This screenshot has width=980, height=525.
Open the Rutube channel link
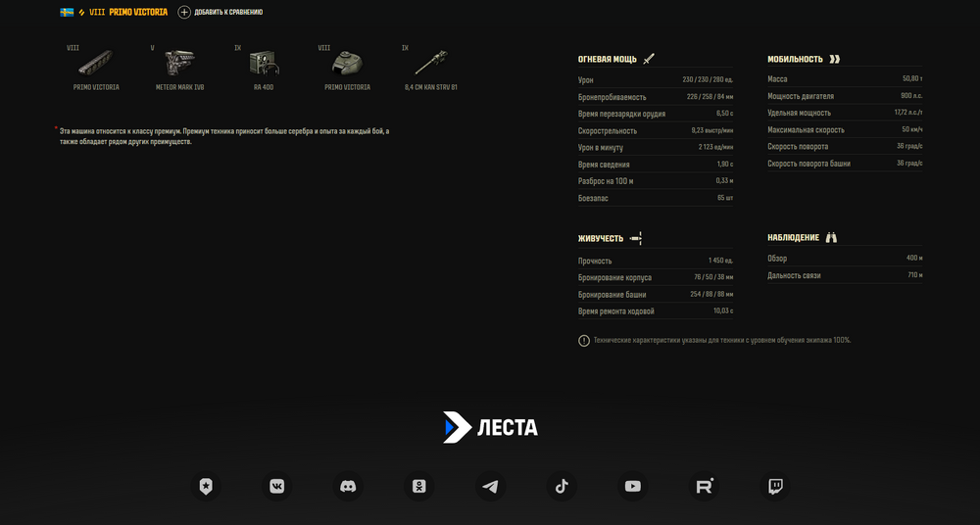coord(704,486)
